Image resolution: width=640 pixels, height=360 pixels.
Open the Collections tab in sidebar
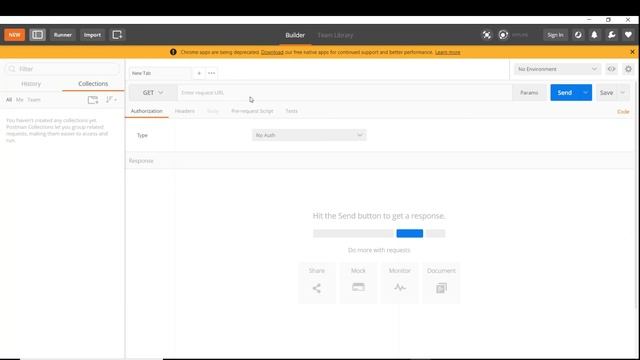pyautogui.click(x=93, y=84)
